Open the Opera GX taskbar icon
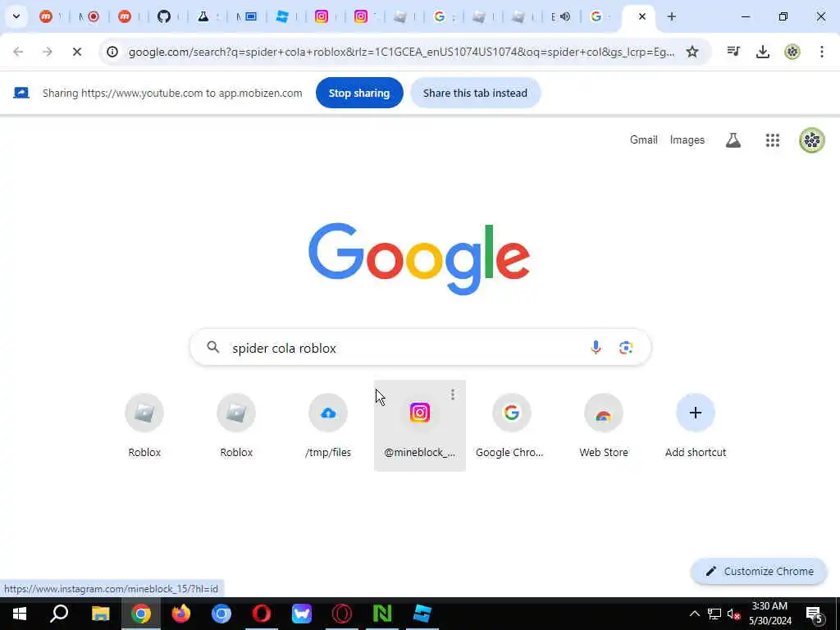 click(342, 614)
